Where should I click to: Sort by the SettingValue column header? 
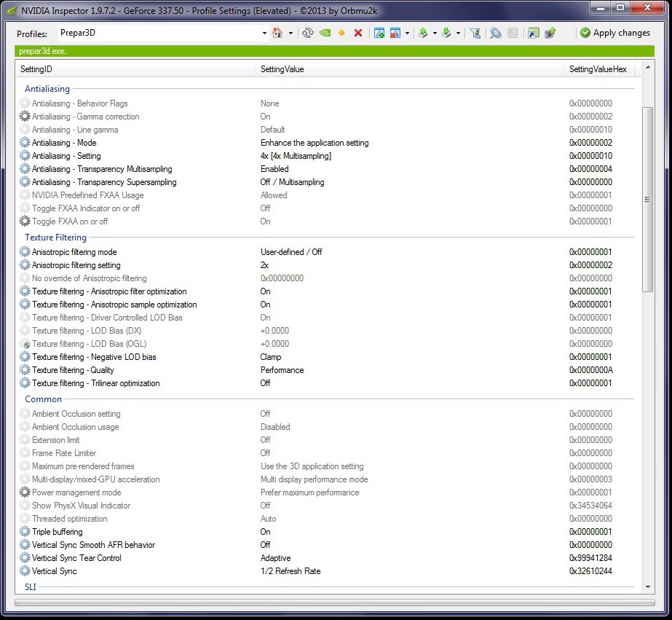410,69
